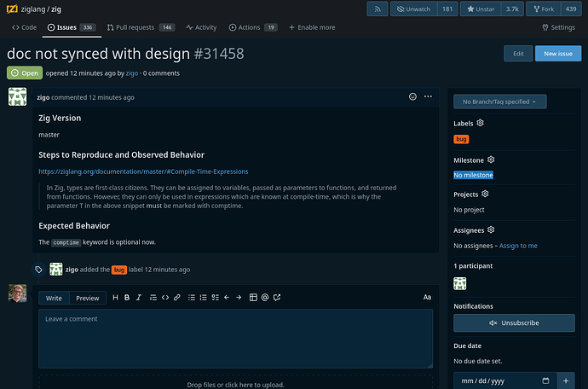The width and height of the screenshot is (588, 389).
Task: Open zigo profile link in issue header
Action: 131,73
